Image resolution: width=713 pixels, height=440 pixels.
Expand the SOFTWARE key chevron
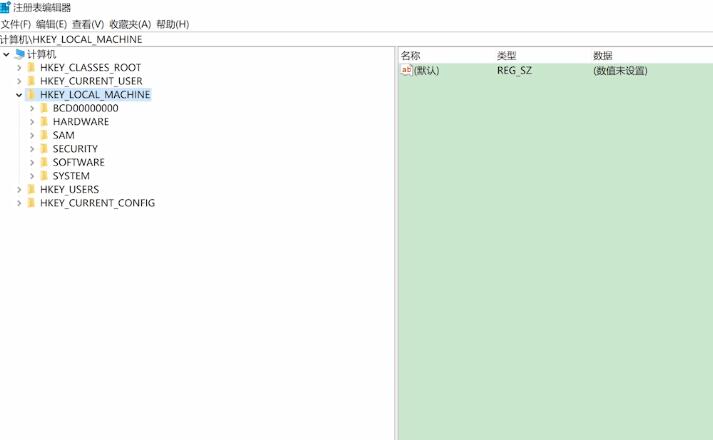click(x=32, y=163)
